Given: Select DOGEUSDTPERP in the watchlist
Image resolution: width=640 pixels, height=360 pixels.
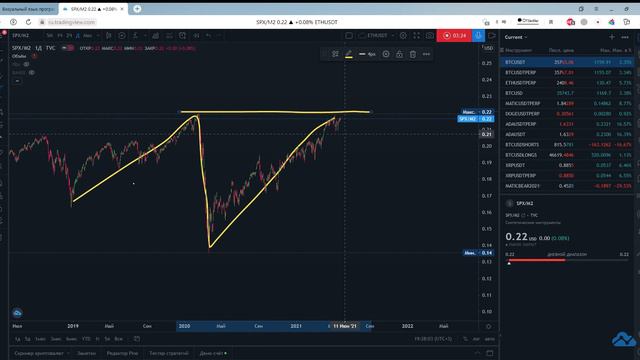Looking at the screenshot, I should pyautogui.click(x=568, y=113).
